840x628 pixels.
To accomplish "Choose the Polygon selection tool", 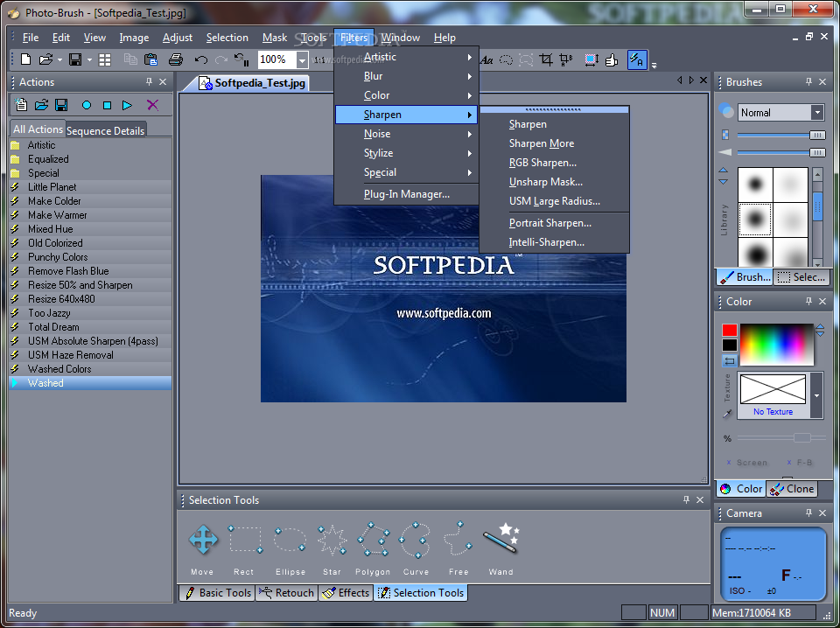I will point(373,541).
